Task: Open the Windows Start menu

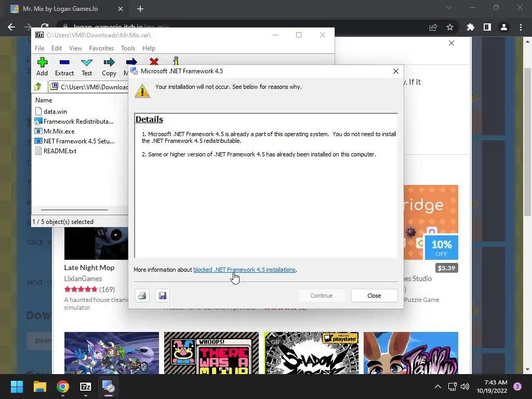Action: (17, 387)
